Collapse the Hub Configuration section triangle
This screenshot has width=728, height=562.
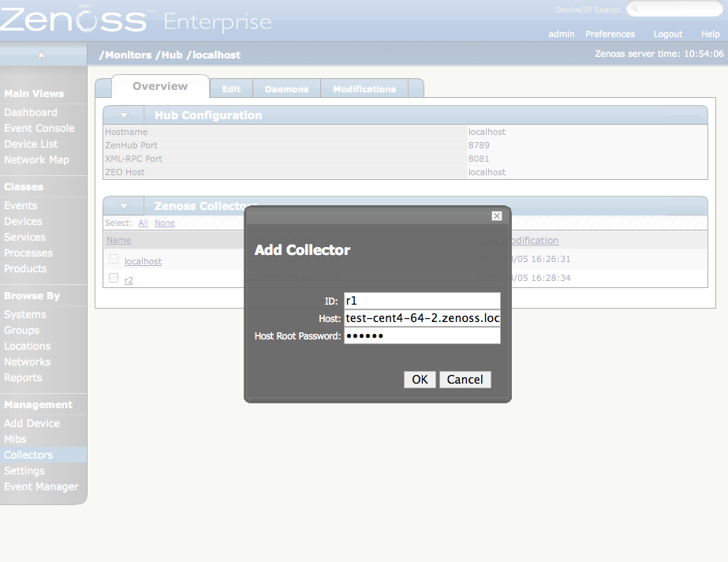(x=124, y=115)
